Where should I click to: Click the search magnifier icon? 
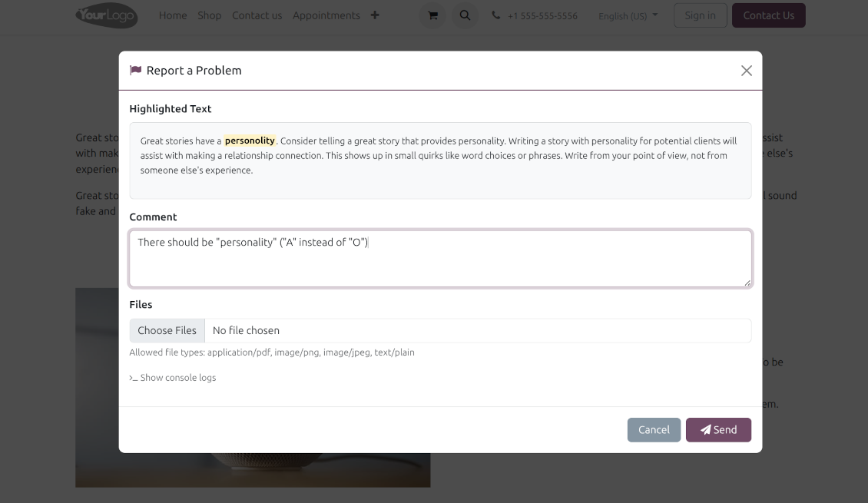click(465, 15)
